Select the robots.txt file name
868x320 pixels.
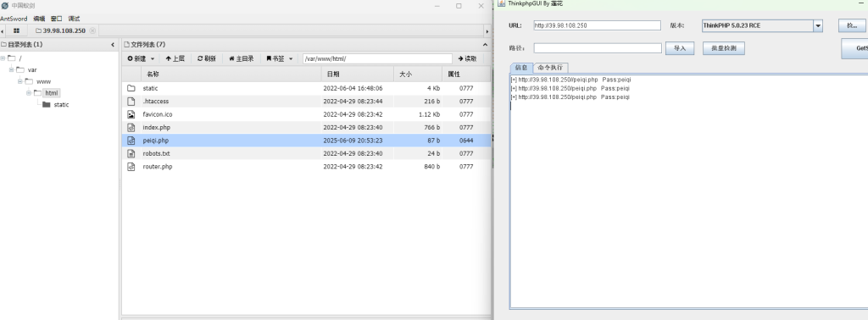pos(156,153)
